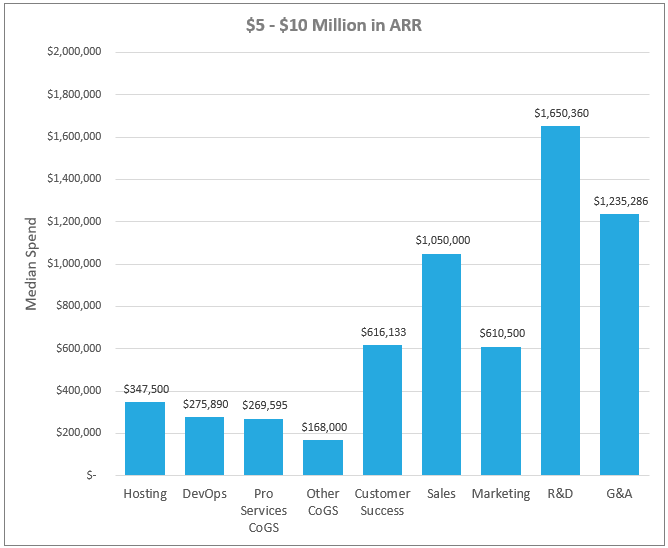Select the Customer Success bar
Screen dimensions: 668x548
pos(382,410)
